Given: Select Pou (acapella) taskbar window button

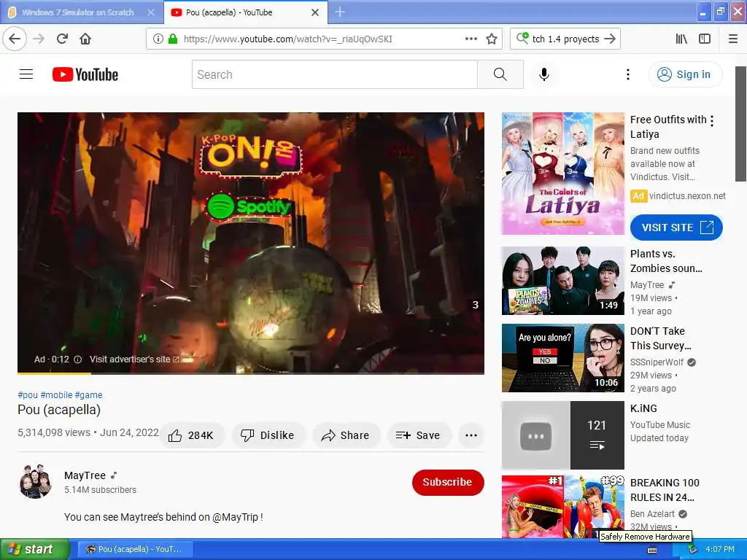Looking at the screenshot, I should [135, 549].
